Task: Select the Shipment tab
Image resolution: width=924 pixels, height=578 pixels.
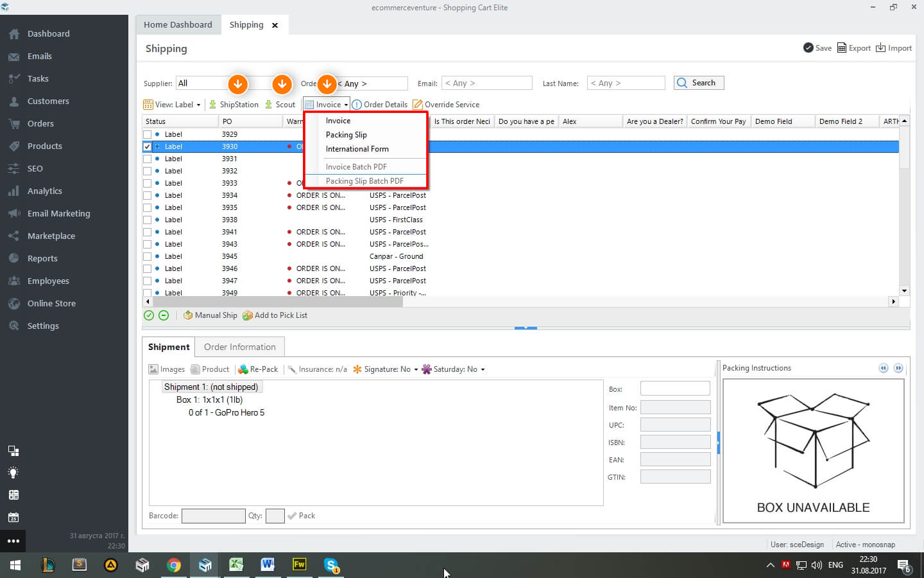Action: click(169, 347)
